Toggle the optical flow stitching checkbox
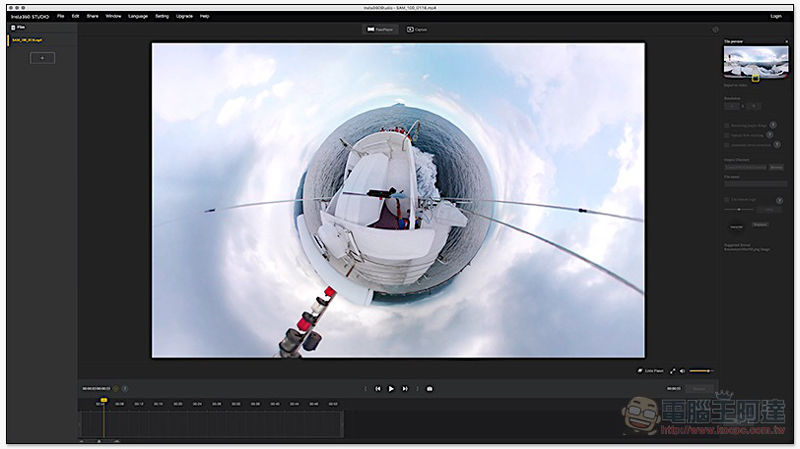800x449 pixels. tap(726, 134)
